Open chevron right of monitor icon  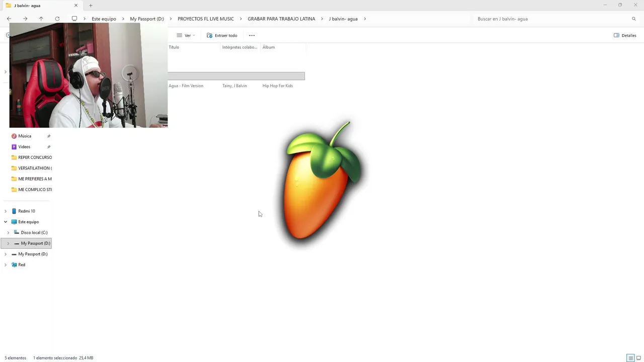coord(85,19)
